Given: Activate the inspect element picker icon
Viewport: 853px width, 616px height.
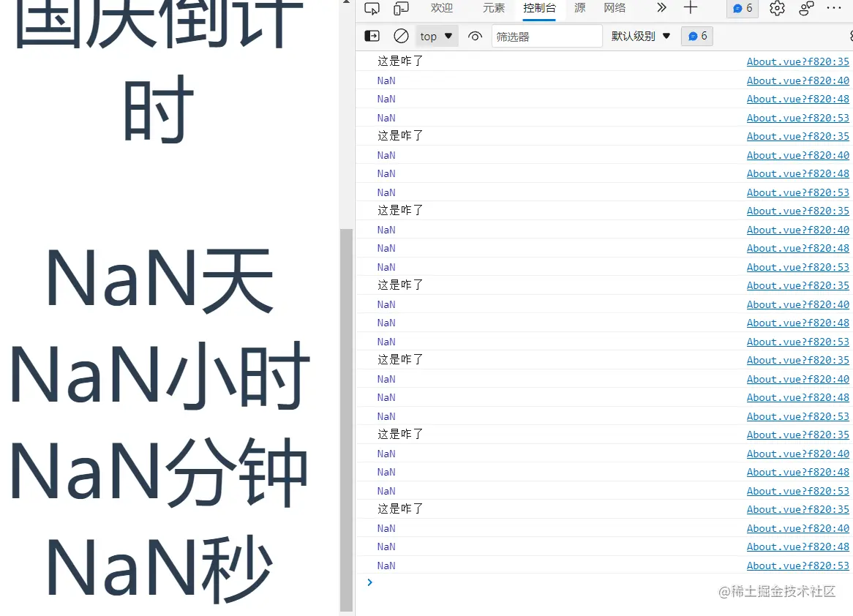Looking at the screenshot, I should coord(372,8).
